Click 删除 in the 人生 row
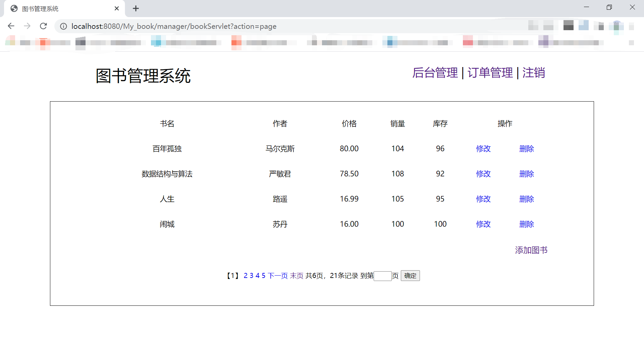Viewport: 644px width, 342px height. point(527,199)
